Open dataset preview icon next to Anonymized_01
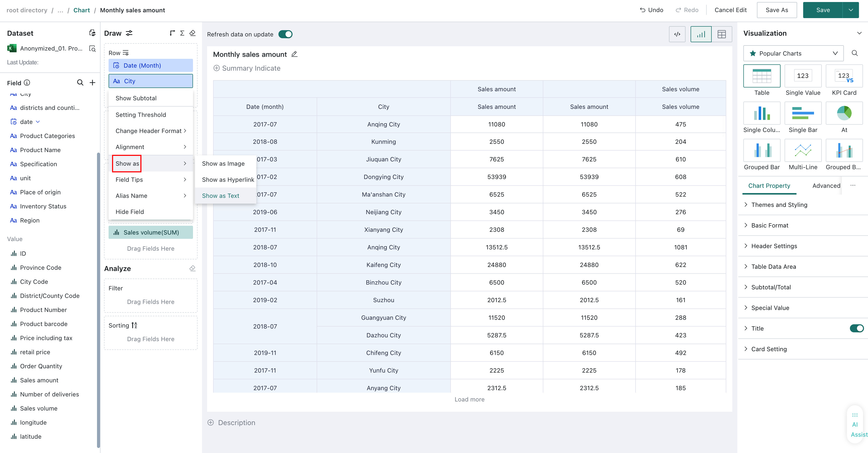Image resolution: width=868 pixels, height=453 pixels. pos(92,49)
